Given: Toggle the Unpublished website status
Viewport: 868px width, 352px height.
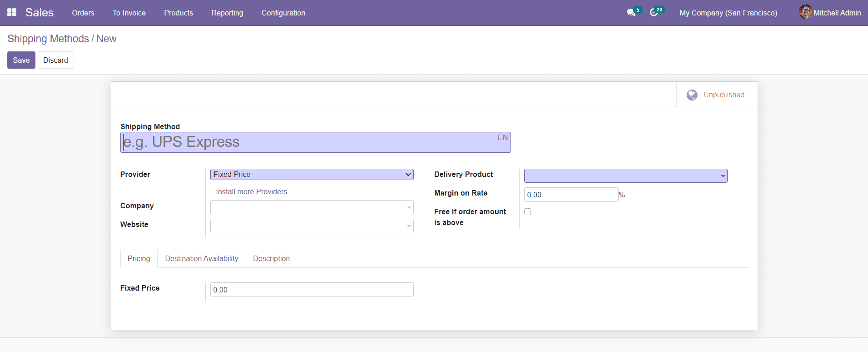Looking at the screenshot, I should coord(723,95).
